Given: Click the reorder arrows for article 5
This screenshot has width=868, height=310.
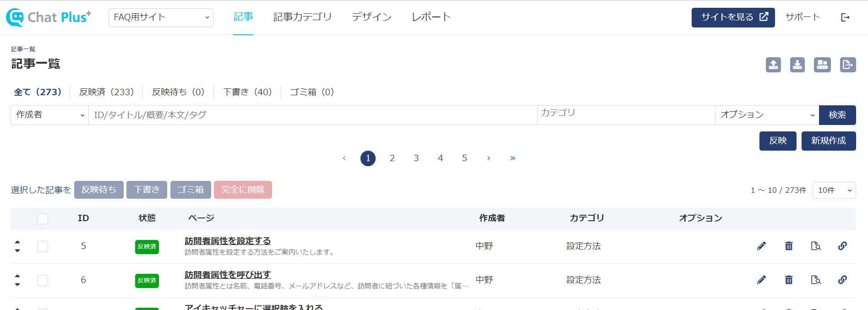Looking at the screenshot, I should (x=17, y=246).
